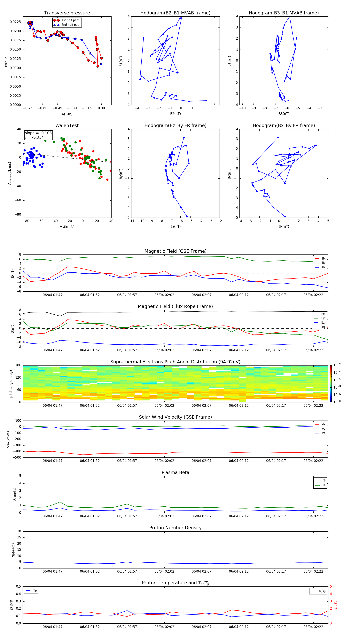
Task: Click the "V_A(km/s)" x-axis label
Action: tap(67, 227)
